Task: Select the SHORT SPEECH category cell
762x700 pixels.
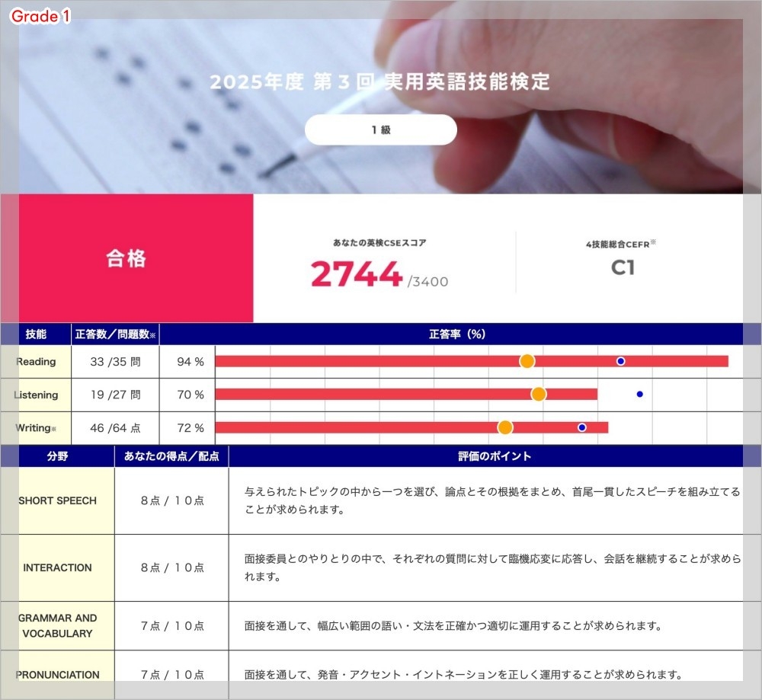Action: (58, 500)
